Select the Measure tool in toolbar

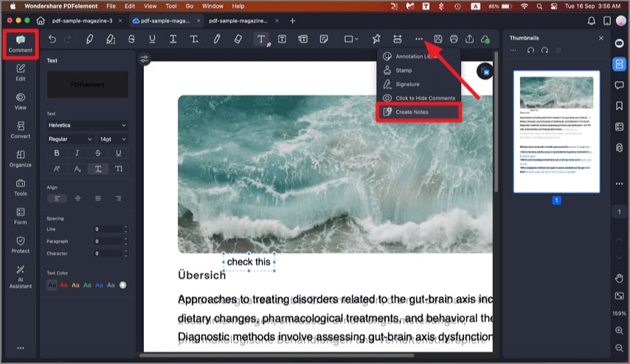point(398,39)
